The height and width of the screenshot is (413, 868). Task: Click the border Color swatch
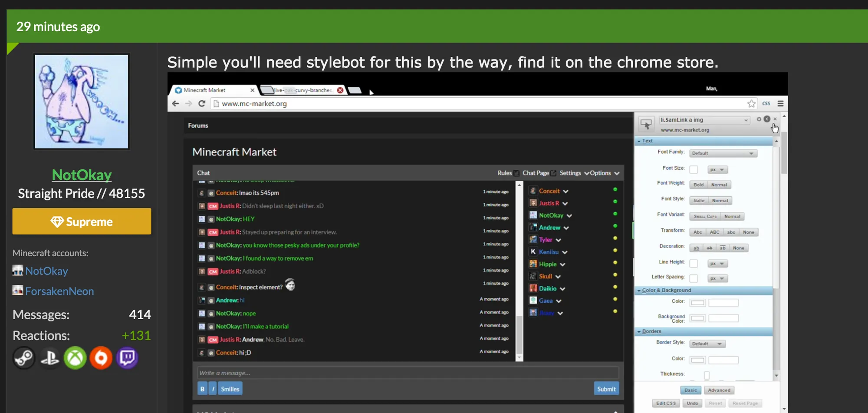(x=697, y=360)
